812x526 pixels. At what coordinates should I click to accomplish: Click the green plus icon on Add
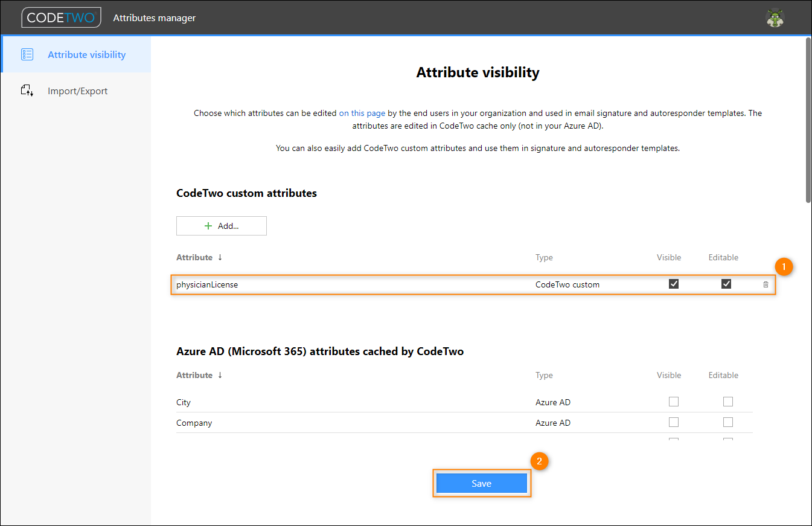208,226
